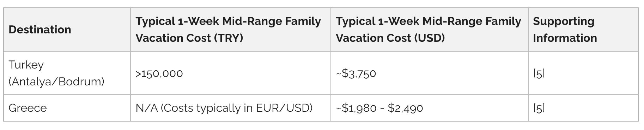
Task: Click "Typical 1-Week Mid-Range Family" in USD header
Action: click(x=429, y=21)
